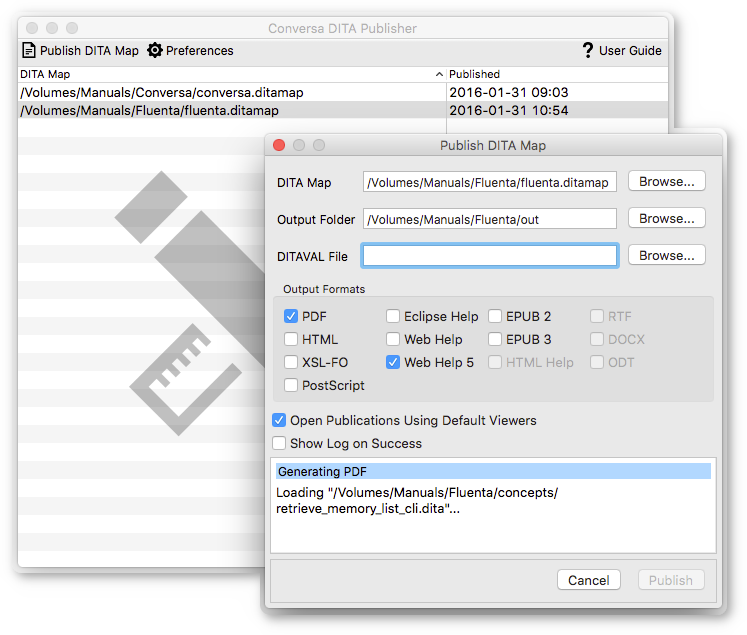Sort by the DITA Map column header
The width and height of the screenshot is (747, 635).
[232, 74]
